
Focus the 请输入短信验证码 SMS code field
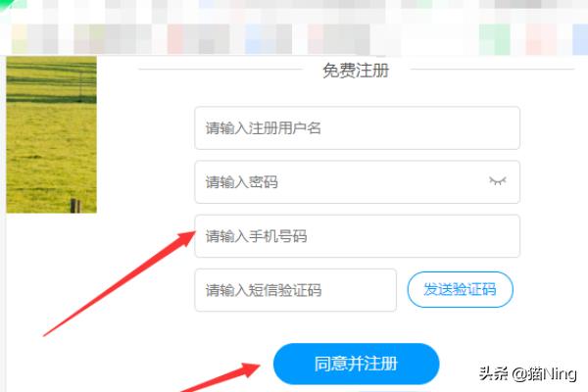click(296, 290)
